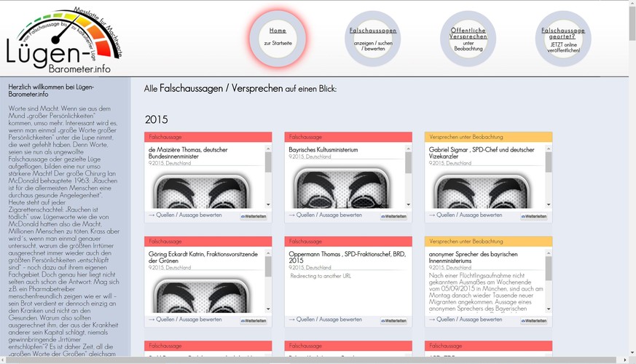Click Weiterleiten button on de Maizière card
The height and width of the screenshot is (364, 636).
pyautogui.click(x=254, y=216)
